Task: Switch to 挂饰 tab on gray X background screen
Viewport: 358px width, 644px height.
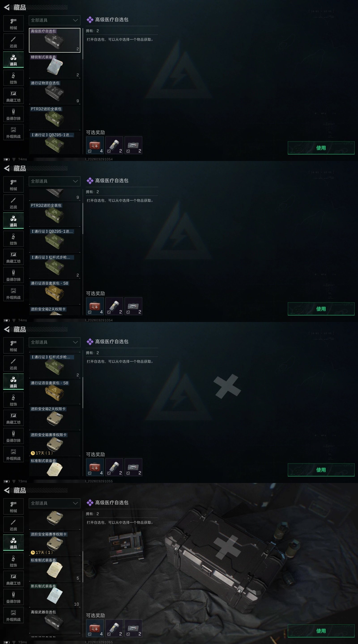Action: point(13,400)
